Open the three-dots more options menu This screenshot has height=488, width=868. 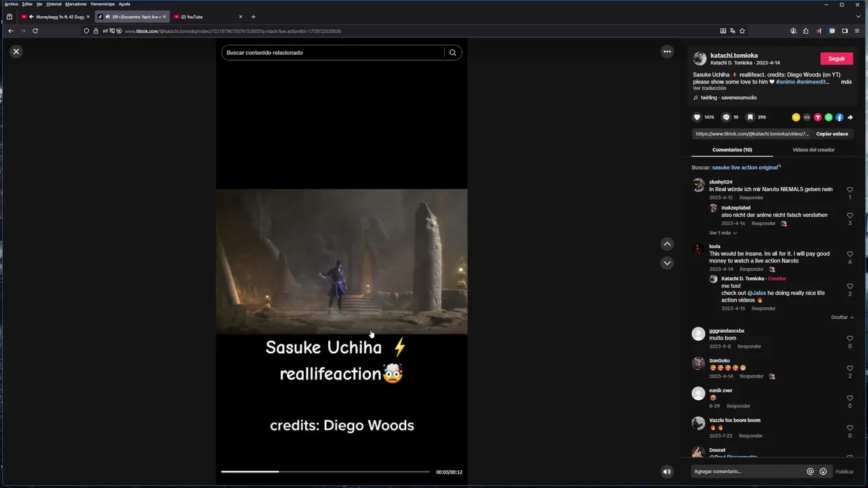pos(667,52)
